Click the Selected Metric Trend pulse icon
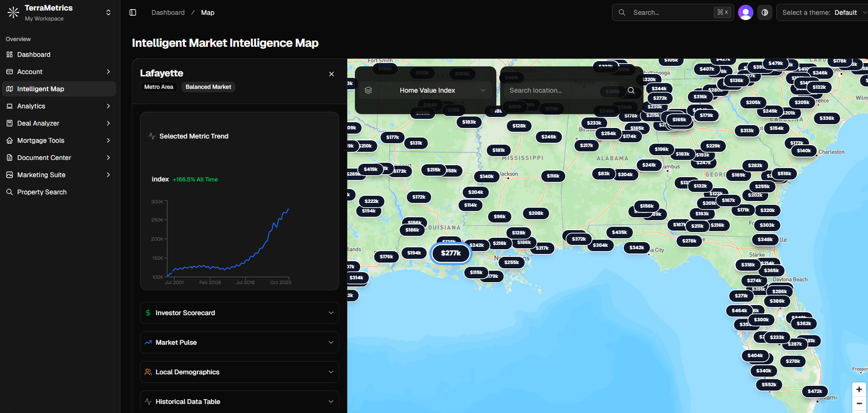Screen dimensions: 868x413 (x=152, y=136)
